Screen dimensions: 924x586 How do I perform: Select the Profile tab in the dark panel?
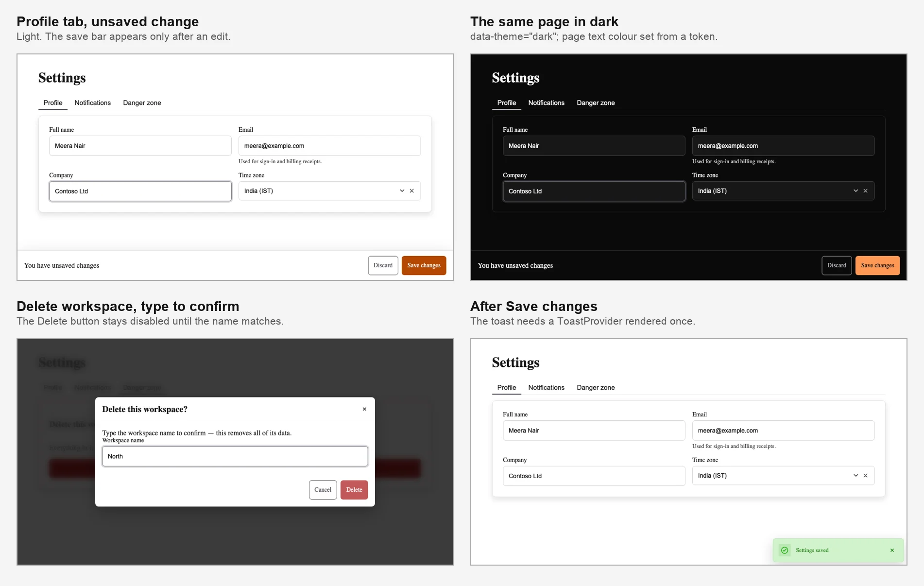coord(507,103)
